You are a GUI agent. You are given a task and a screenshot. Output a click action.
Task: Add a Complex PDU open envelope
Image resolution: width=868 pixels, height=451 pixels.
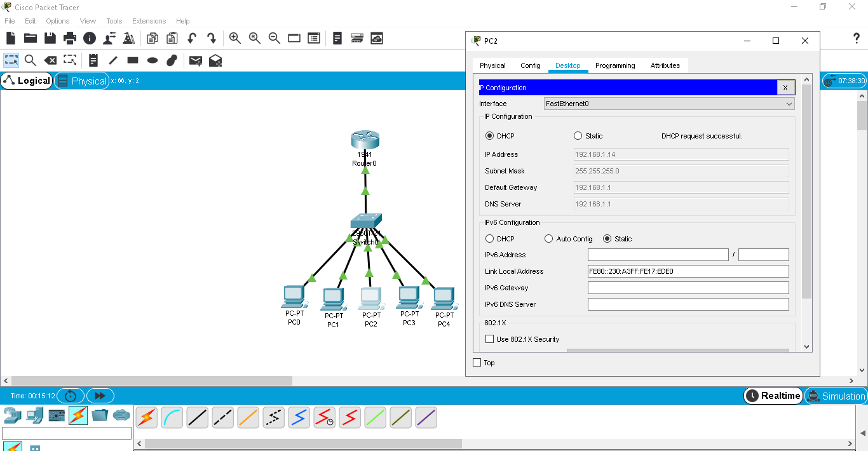215,60
